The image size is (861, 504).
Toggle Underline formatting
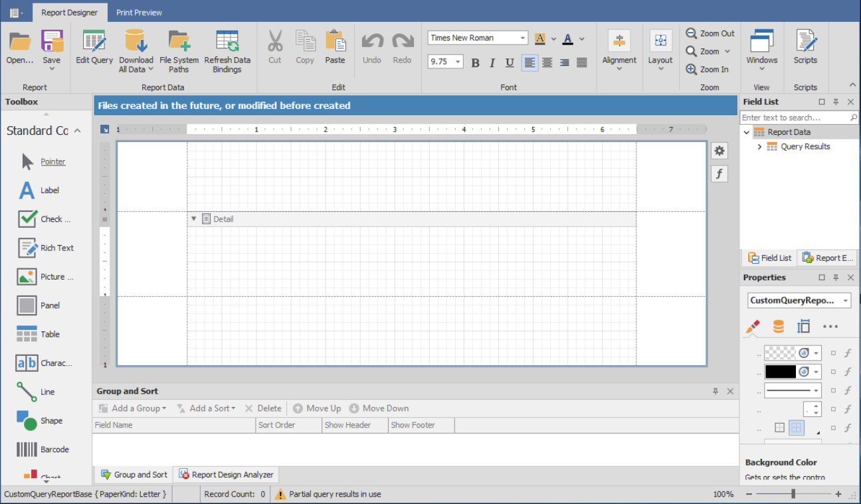[x=510, y=62]
